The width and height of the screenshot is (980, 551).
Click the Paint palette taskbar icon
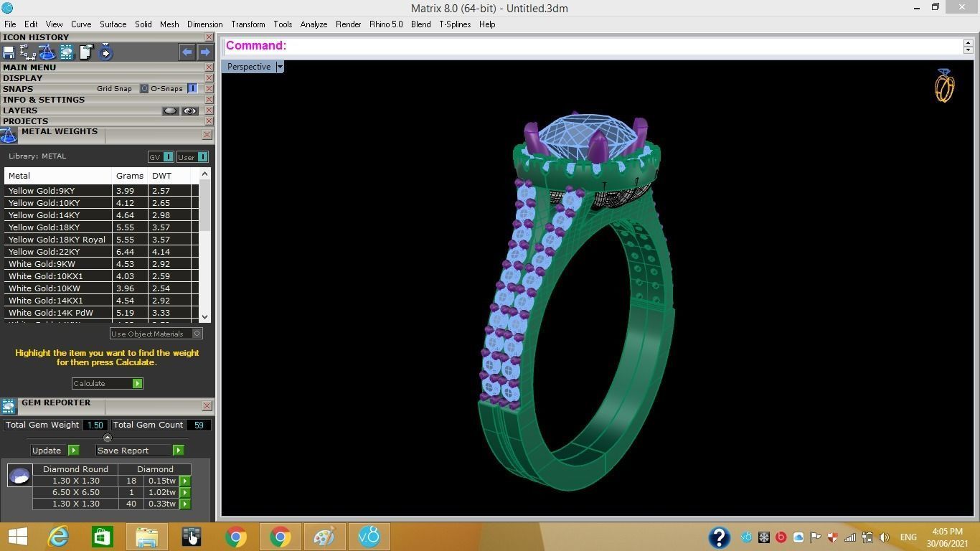[x=324, y=537]
